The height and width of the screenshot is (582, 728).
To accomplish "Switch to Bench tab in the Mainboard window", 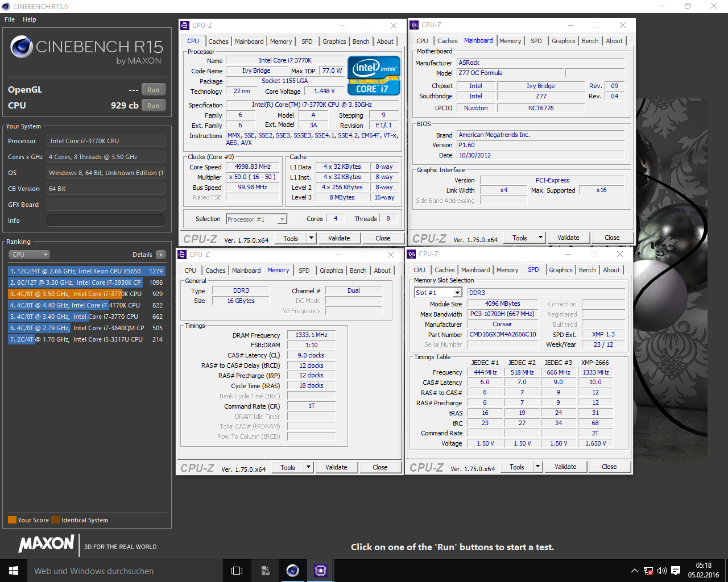I will [590, 41].
